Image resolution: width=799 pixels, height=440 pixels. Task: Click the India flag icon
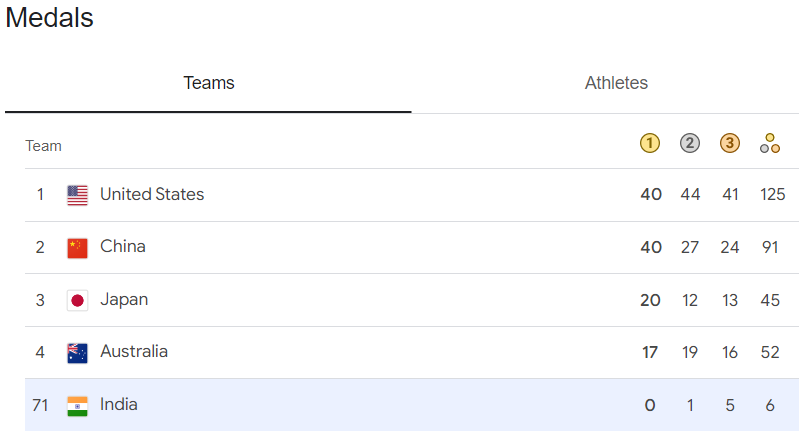77,406
